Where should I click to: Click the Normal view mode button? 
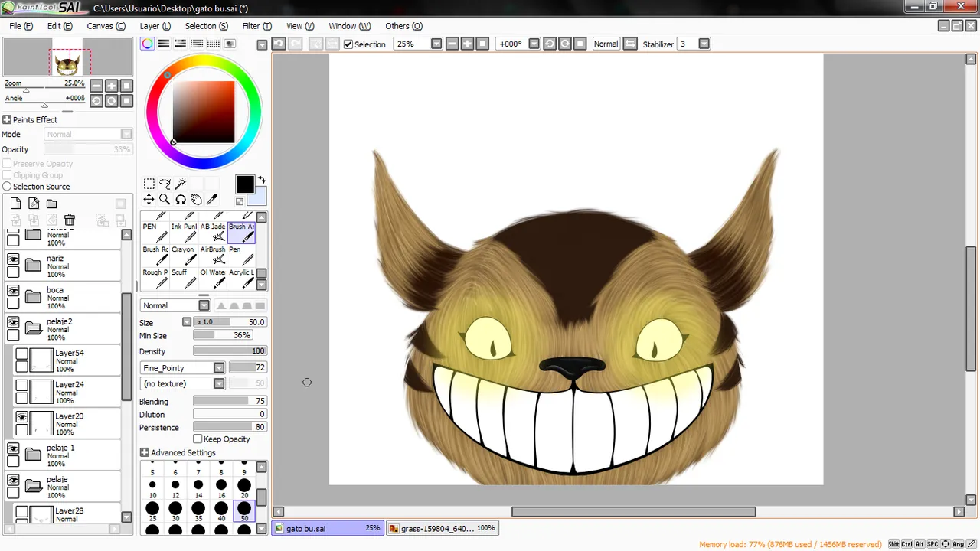[606, 44]
